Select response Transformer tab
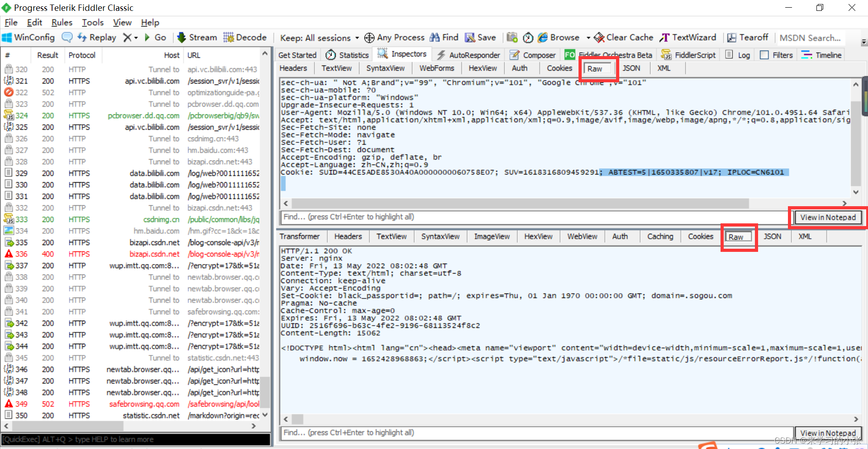This screenshot has height=449, width=868. click(x=299, y=236)
